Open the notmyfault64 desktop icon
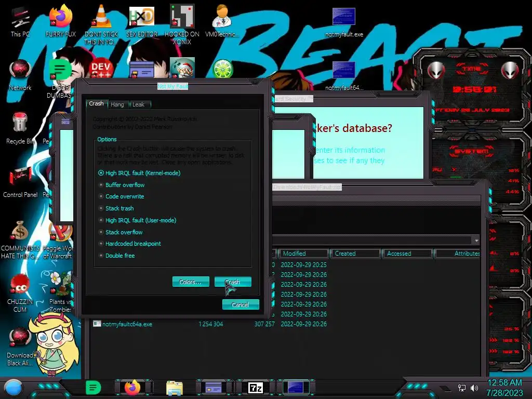The image size is (532, 399). (x=344, y=75)
